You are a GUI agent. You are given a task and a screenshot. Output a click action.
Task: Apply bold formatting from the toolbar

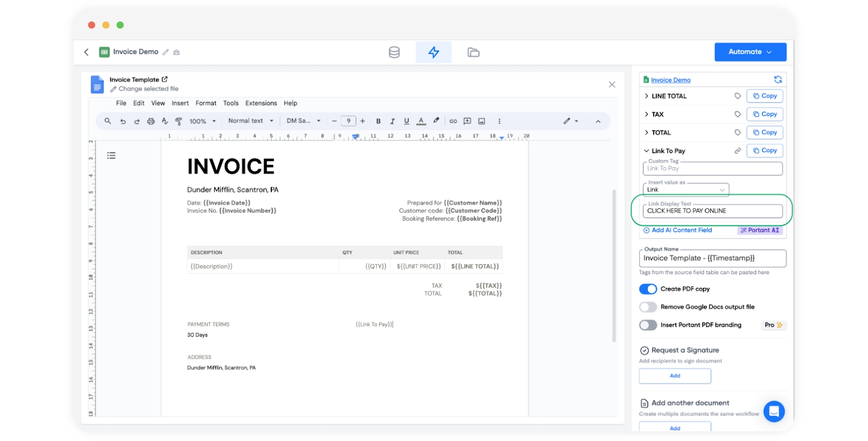coord(378,121)
